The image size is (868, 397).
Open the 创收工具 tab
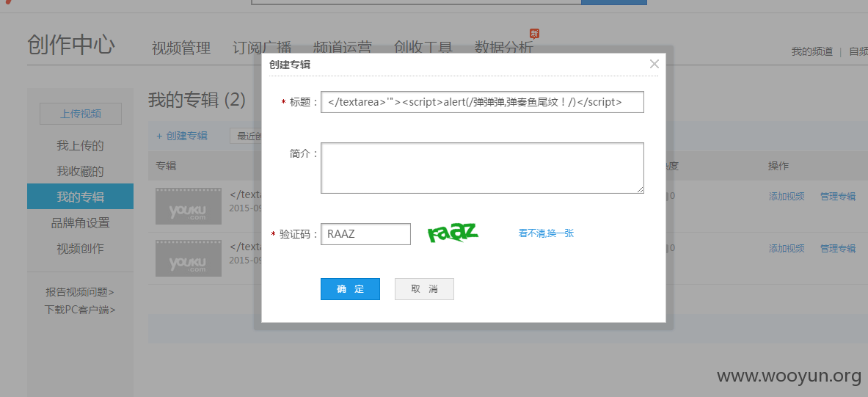pyautogui.click(x=423, y=48)
